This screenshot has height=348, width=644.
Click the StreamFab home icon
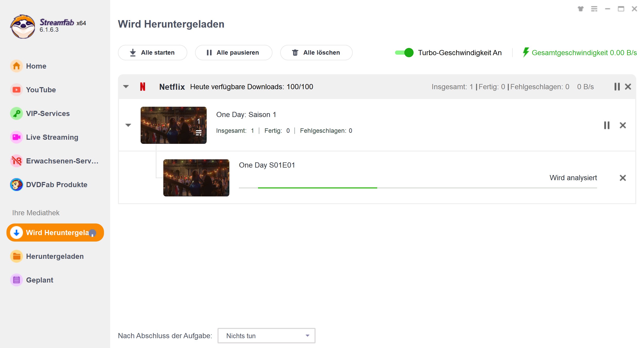tap(16, 66)
